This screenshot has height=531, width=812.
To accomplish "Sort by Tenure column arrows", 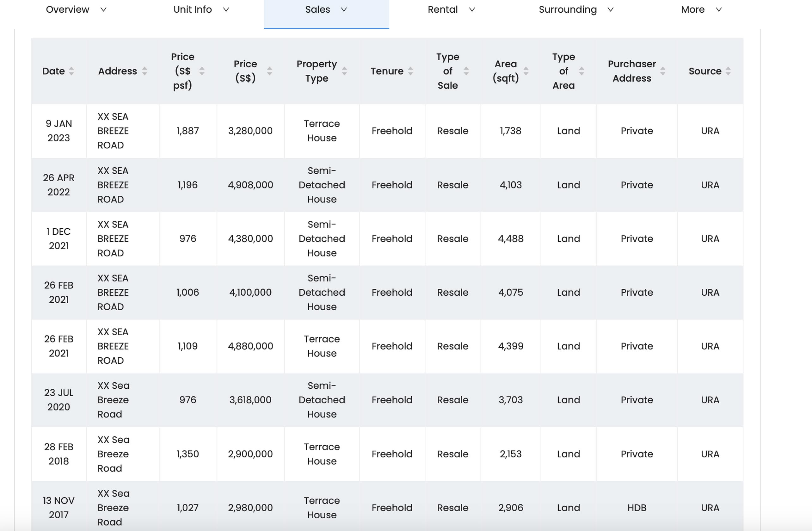I will [411, 71].
